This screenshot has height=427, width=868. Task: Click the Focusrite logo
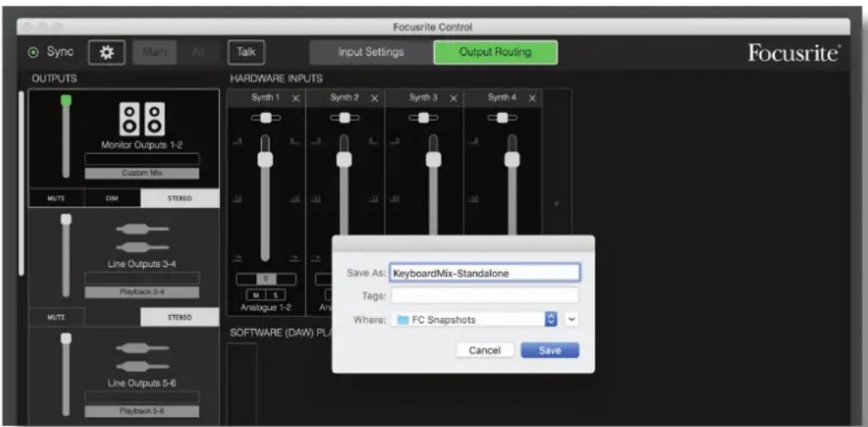794,53
